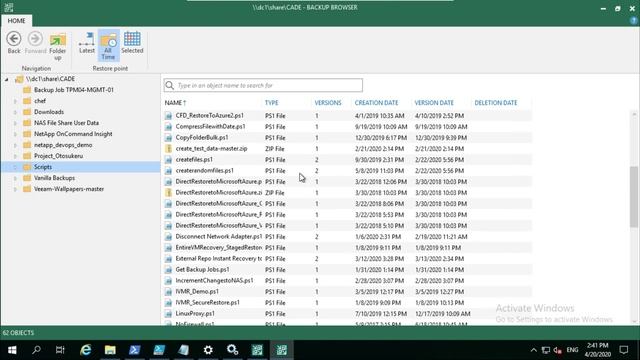Click the CFD_RestoreToAzure2.ps1 file icon
Image resolution: width=640 pixels, height=360 pixels.
coord(168,116)
